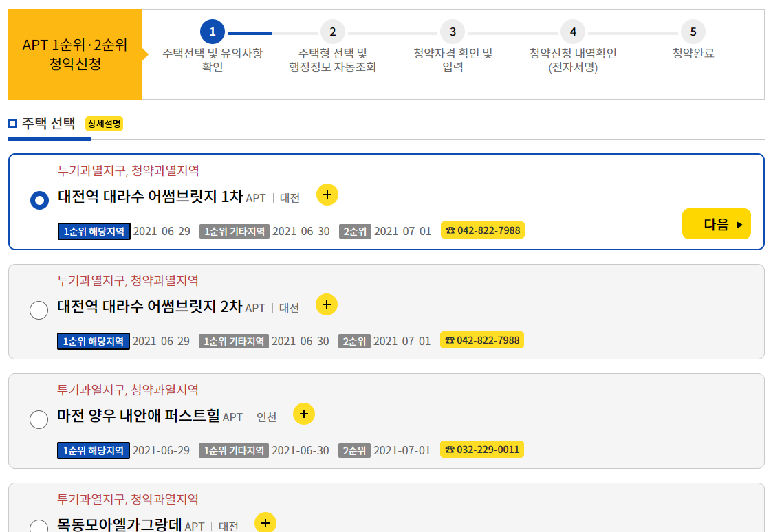Click phone number 042-822-7988 in 2차 card
The image size is (773, 532).
(x=482, y=340)
